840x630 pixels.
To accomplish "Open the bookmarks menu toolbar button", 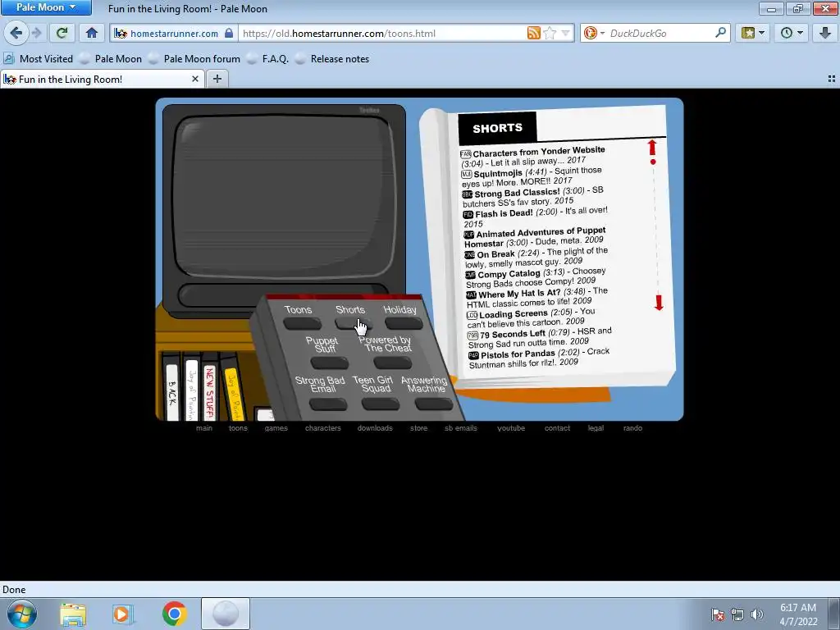I will point(753,33).
